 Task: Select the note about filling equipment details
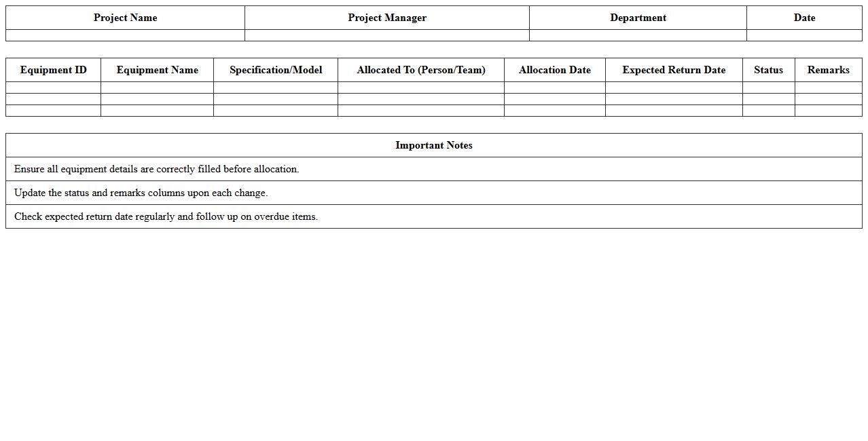433,169
